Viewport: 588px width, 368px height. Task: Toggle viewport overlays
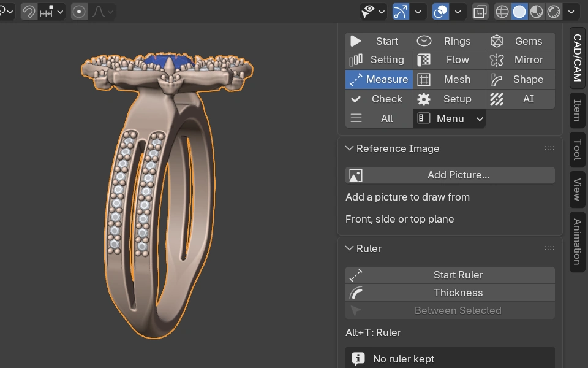pos(440,12)
